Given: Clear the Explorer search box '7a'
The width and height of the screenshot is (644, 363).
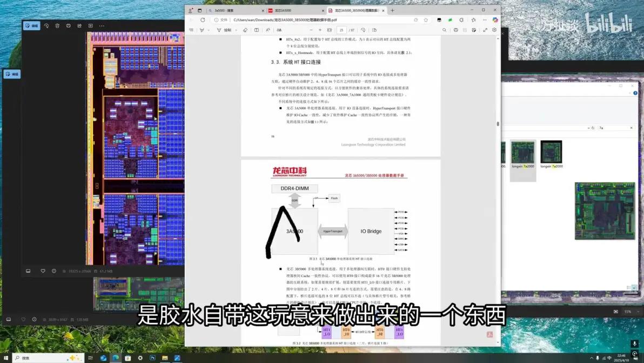Looking at the screenshot, I should [631, 128].
